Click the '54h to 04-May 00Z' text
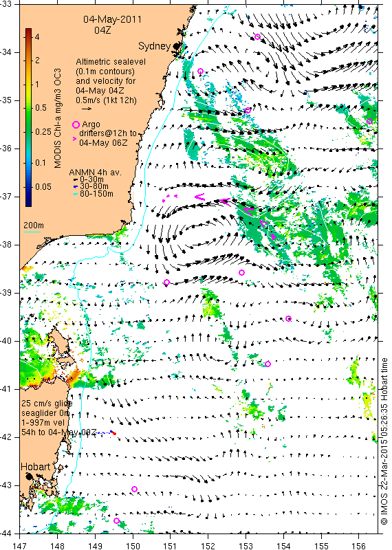392x550 pixels. (58, 432)
